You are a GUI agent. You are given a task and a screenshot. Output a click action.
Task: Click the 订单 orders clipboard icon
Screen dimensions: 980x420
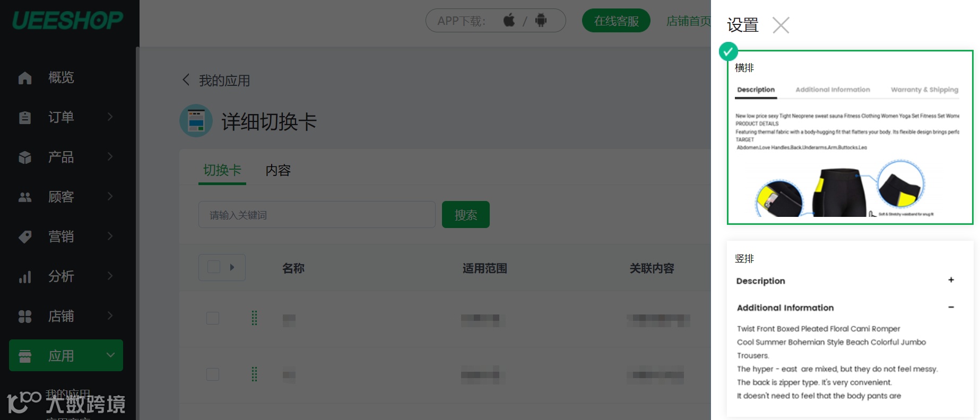click(x=25, y=117)
